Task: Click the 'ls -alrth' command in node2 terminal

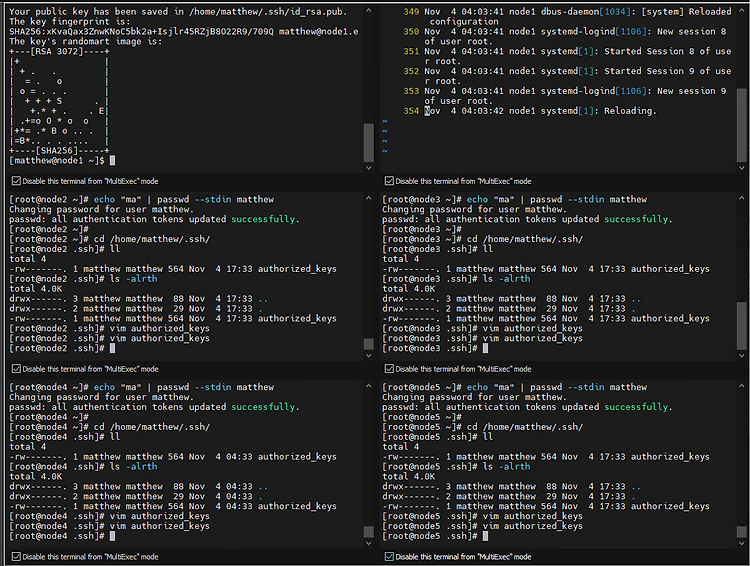Action: point(133,279)
